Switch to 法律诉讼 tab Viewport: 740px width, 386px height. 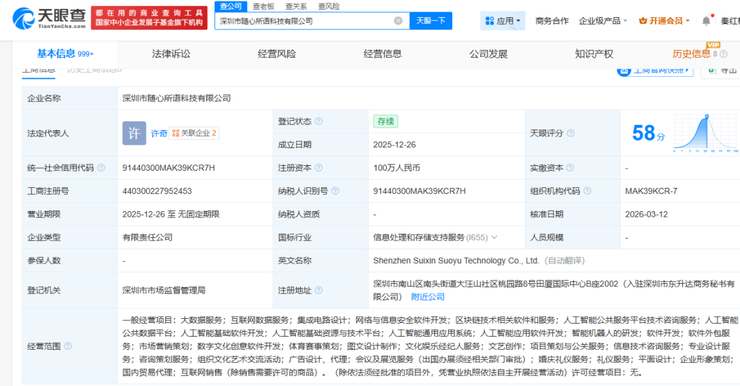[x=171, y=54]
